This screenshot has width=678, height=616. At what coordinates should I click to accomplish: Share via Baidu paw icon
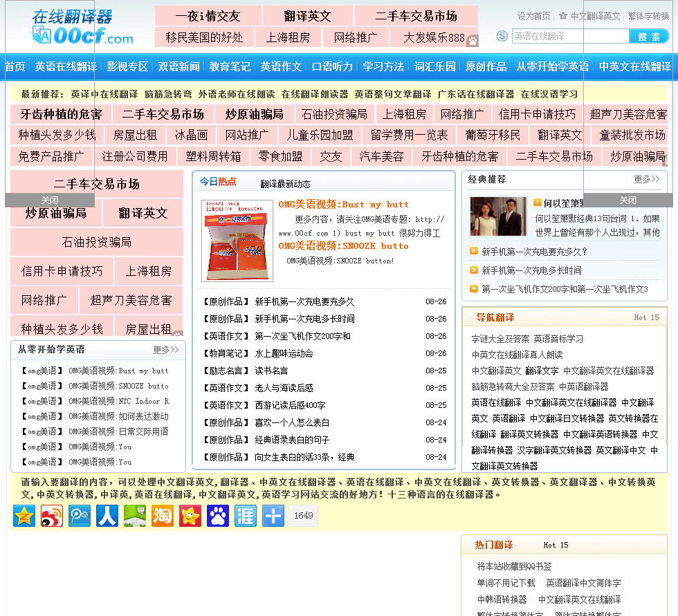(x=218, y=516)
